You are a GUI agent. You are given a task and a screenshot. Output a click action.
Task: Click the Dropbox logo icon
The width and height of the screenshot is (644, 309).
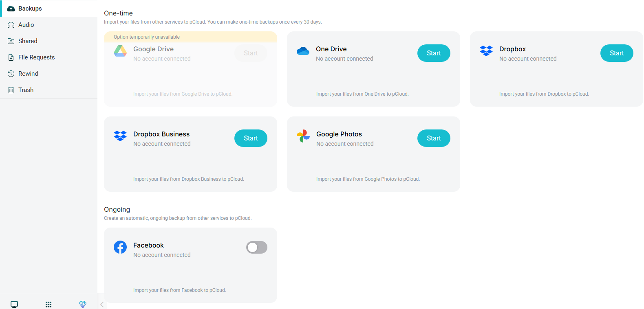(486, 51)
